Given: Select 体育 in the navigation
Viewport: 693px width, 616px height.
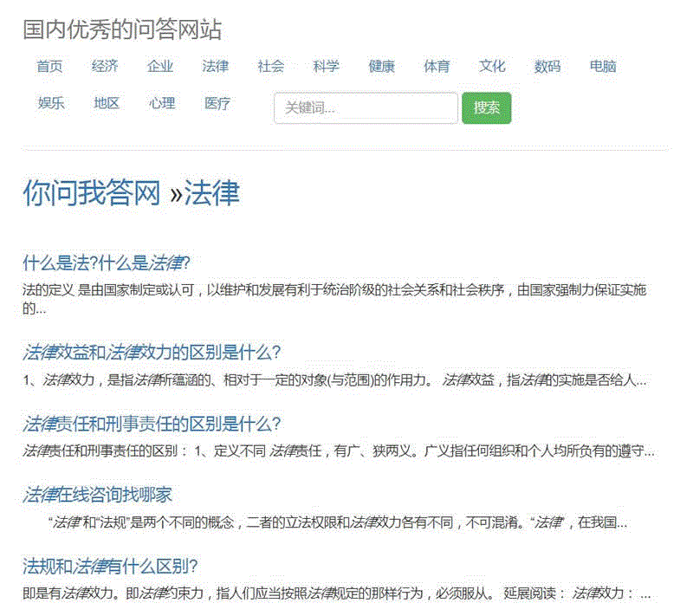Looking at the screenshot, I should [x=437, y=67].
